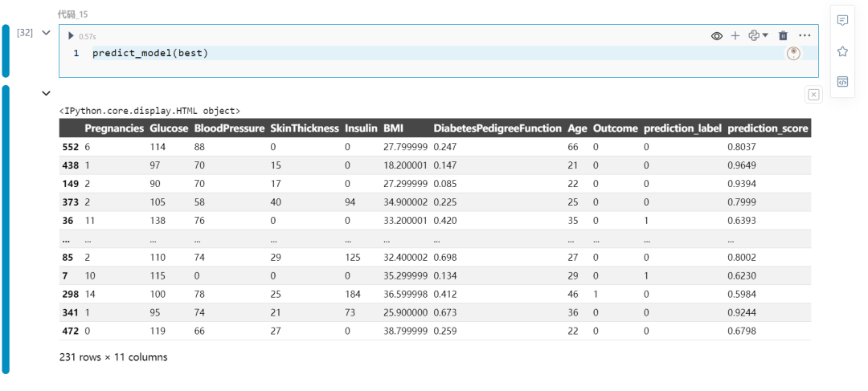This screenshot has height=391, width=868.
Task: Toggle cell visibility with the eye icon
Action: 717,36
